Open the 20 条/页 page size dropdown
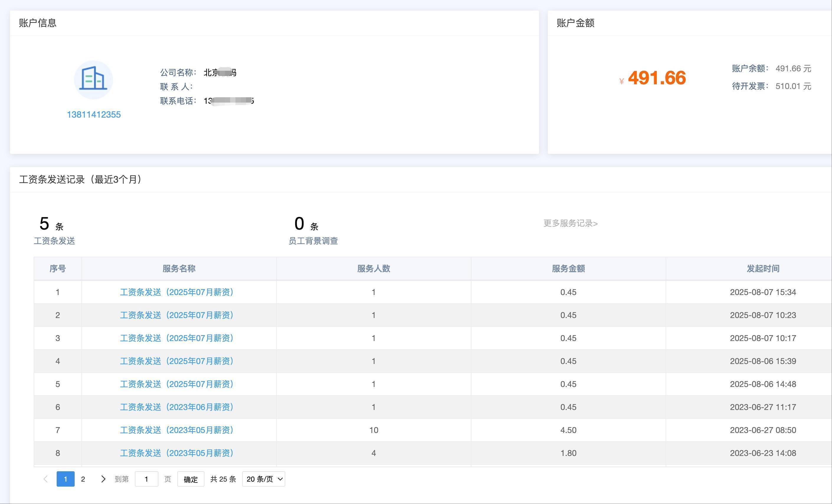The width and height of the screenshot is (832, 504). 263,479
